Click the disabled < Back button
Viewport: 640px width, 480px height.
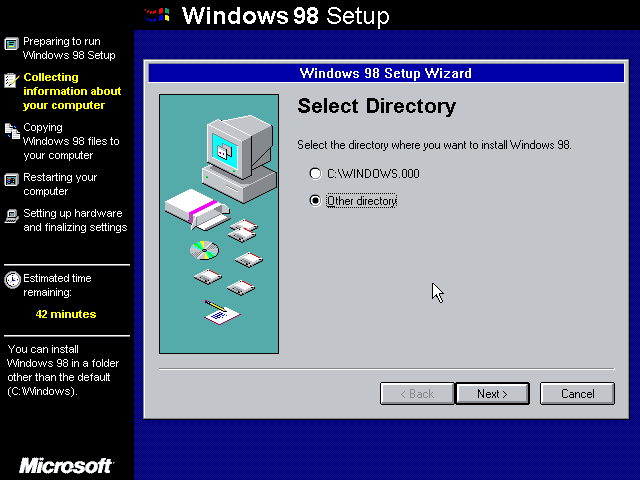pyautogui.click(x=417, y=393)
